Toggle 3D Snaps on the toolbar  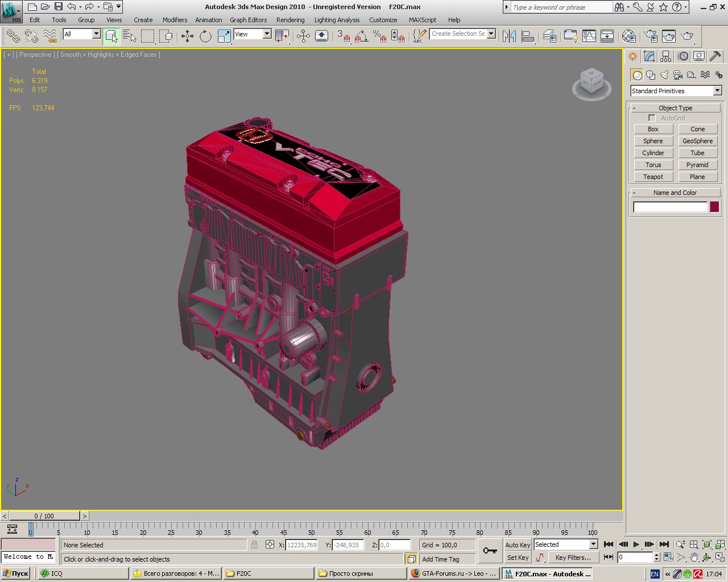[343, 36]
